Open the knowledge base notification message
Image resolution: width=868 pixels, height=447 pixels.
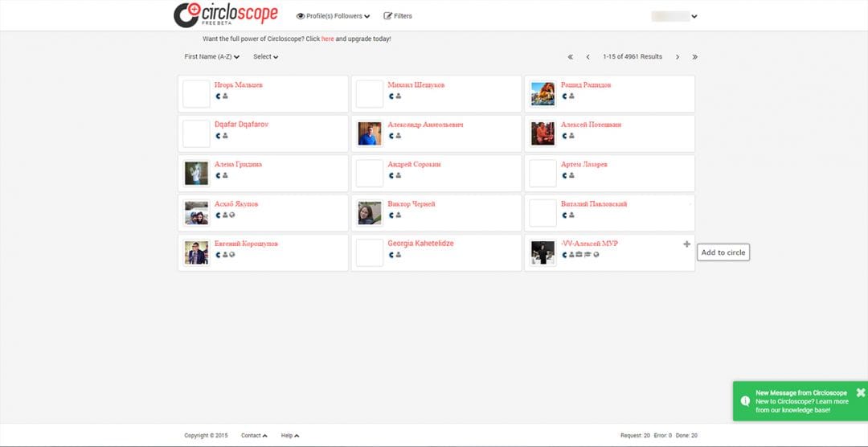click(x=801, y=402)
